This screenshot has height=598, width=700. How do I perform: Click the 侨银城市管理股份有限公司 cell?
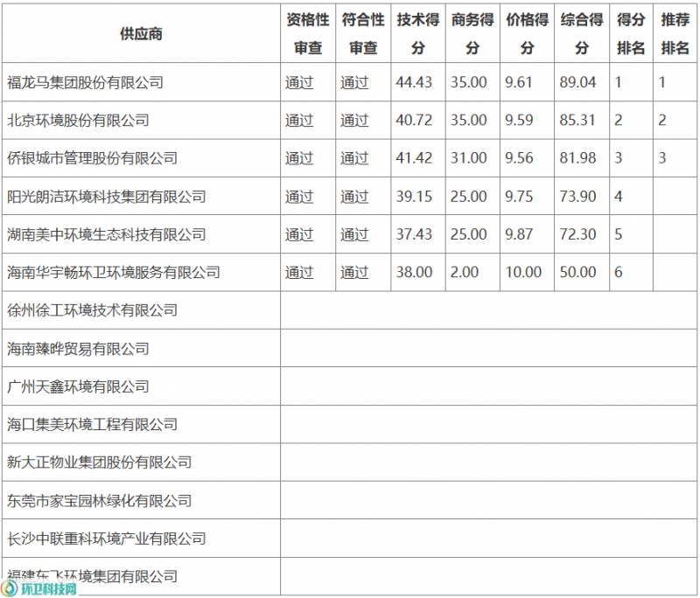pyautogui.click(x=92, y=158)
